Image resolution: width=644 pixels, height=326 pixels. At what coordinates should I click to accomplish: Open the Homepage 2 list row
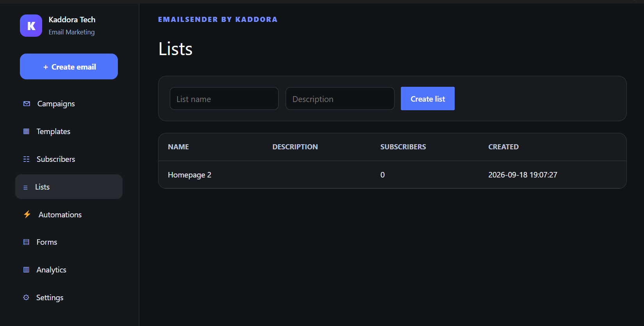tap(392, 175)
